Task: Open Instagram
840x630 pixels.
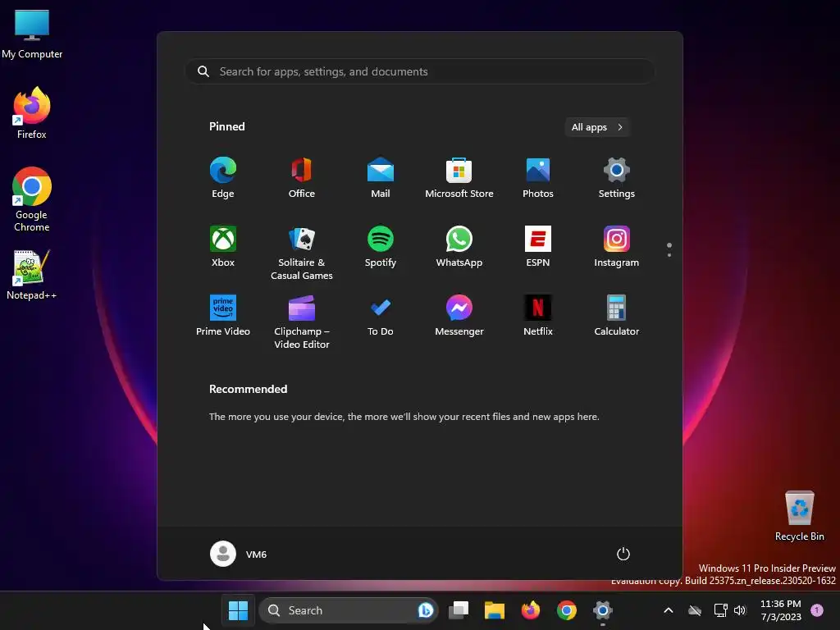Action: click(x=617, y=246)
